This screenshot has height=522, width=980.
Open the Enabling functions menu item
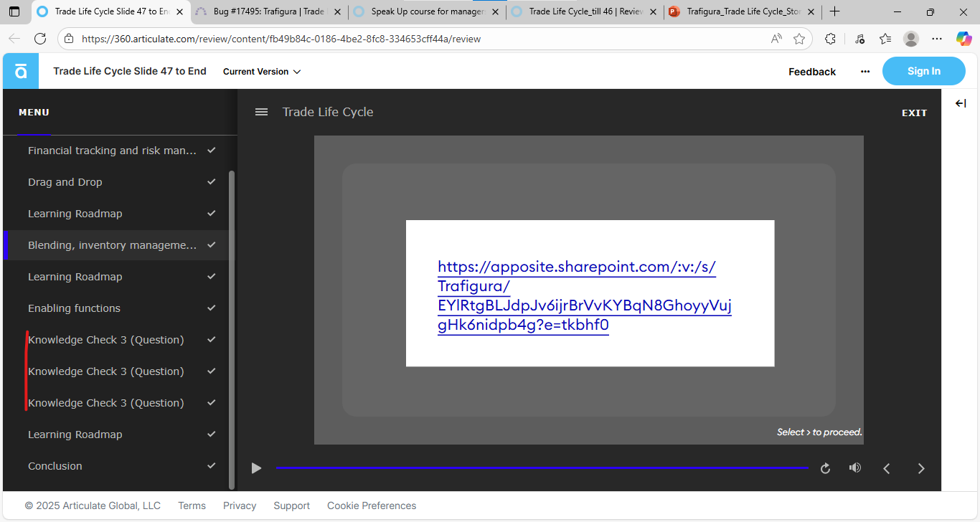click(74, 308)
